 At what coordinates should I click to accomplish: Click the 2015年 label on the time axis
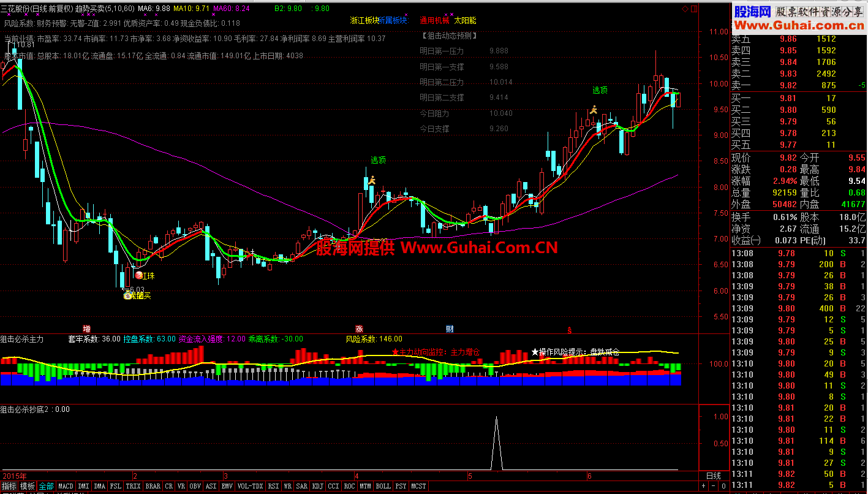tap(14, 476)
